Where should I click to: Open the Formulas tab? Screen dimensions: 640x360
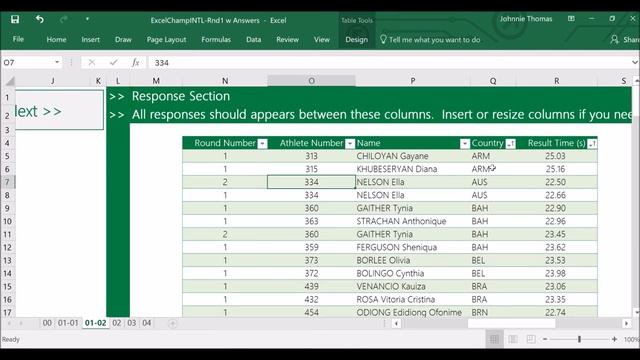(x=216, y=40)
